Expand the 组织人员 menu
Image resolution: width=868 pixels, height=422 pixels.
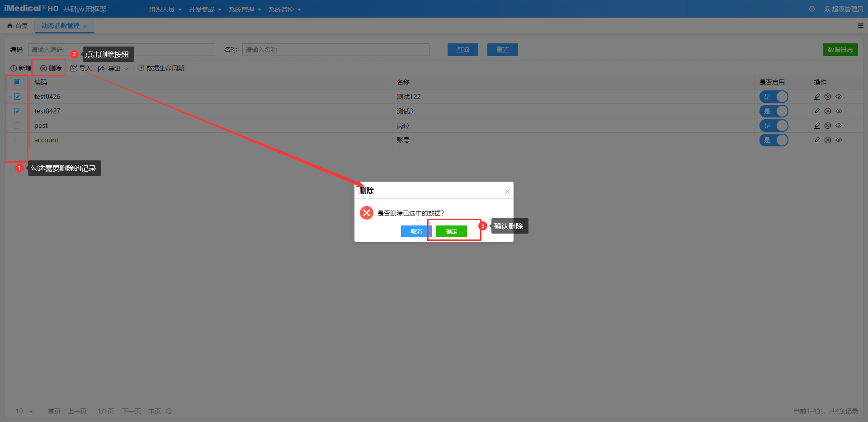pos(165,9)
